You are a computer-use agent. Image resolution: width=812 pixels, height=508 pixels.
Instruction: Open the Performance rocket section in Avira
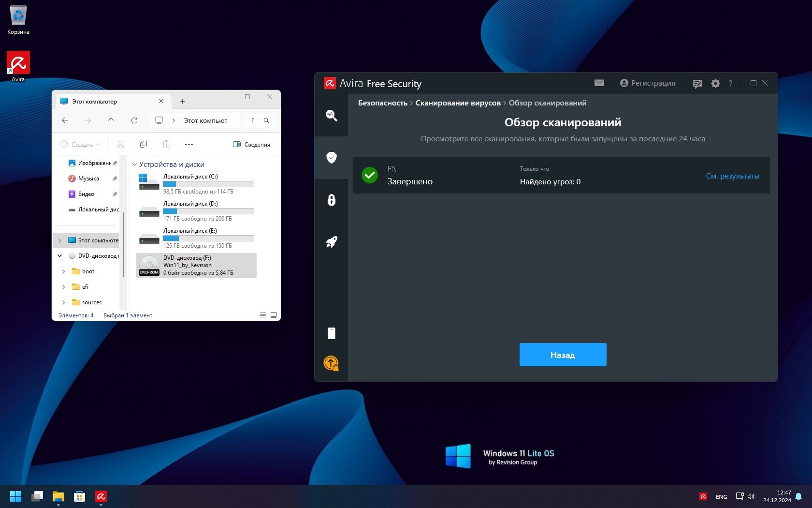[331, 242]
